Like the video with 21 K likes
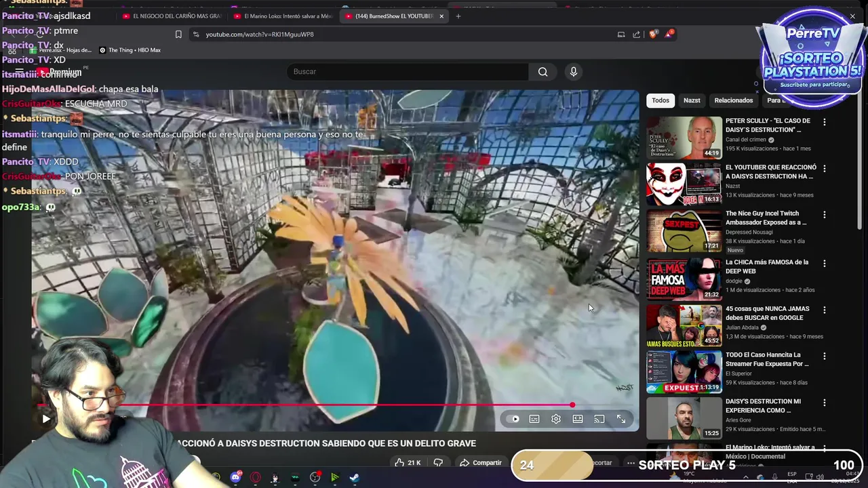The height and width of the screenshot is (488, 868). click(407, 463)
